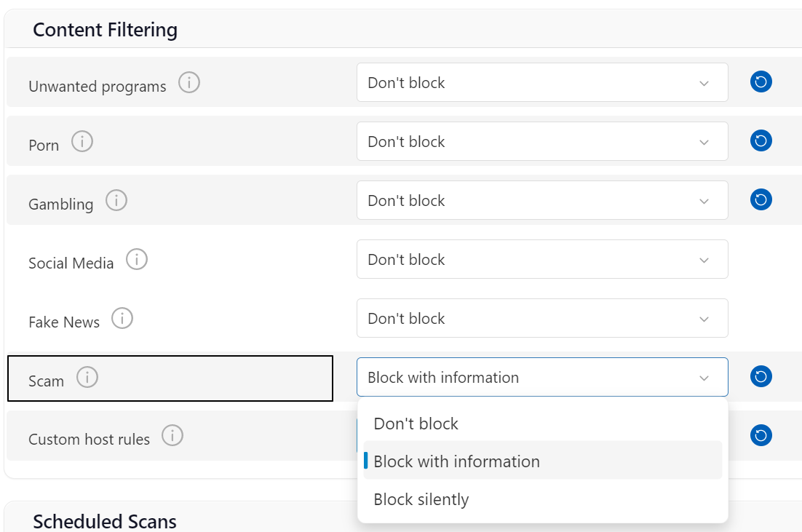Screen dimensions: 802x532
Task: Show info for Custom host rules
Action: tap(172, 436)
